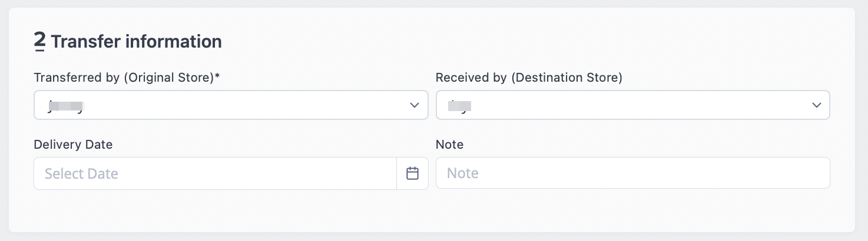
Task: Open the Received by (Destination Store) combo box
Action: tap(633, 105)
